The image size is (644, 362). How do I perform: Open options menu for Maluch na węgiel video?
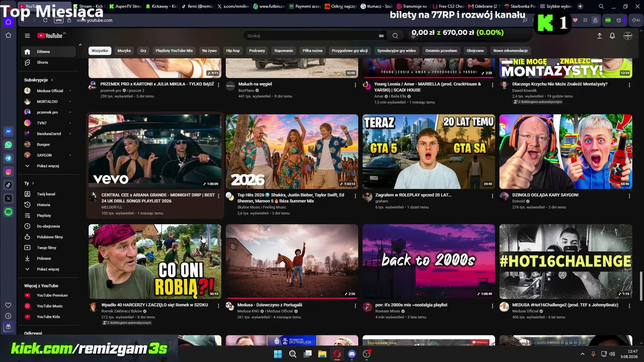tap(355, 85)
